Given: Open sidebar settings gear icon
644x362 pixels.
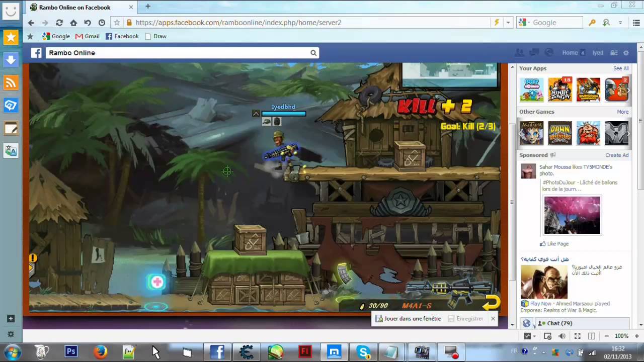Looking at the screenshot, I should 11,334.
